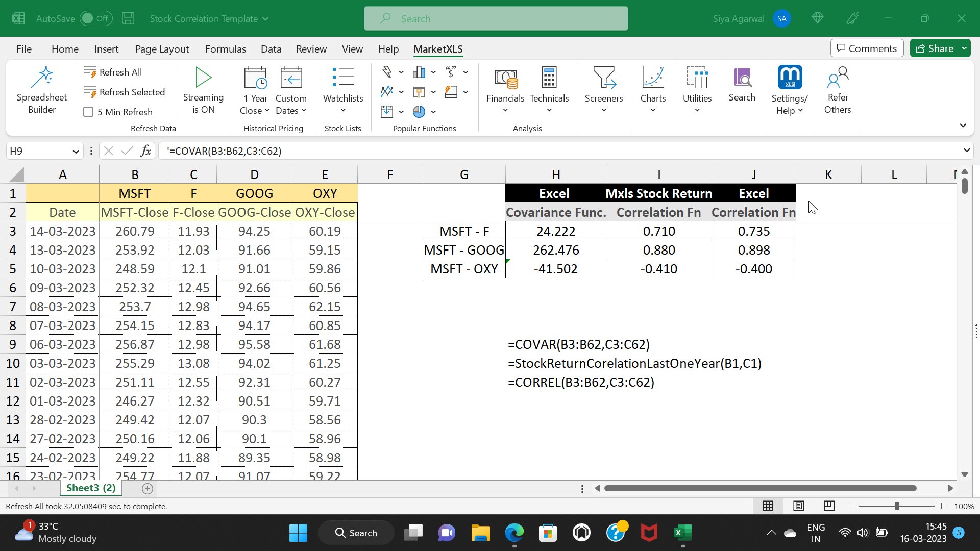This screenshot has height=551, width=980.
Task: Open MarketXLS Settings/Help
Action: 790,91
